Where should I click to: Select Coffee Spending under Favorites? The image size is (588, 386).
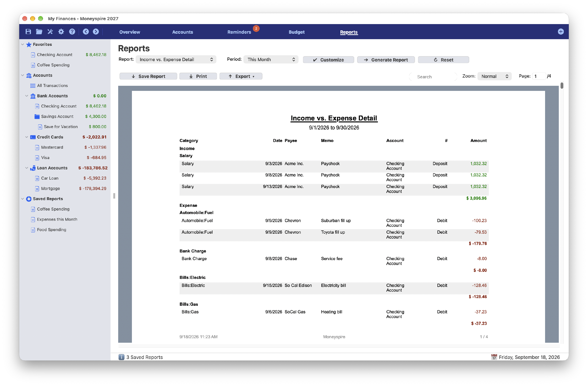coord(65,65)
